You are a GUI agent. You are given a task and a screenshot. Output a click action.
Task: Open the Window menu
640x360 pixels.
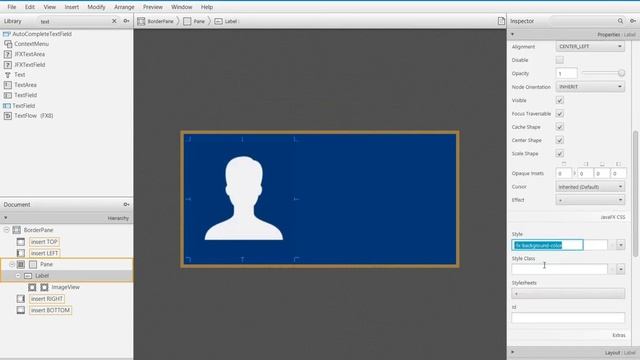point(182,7)
